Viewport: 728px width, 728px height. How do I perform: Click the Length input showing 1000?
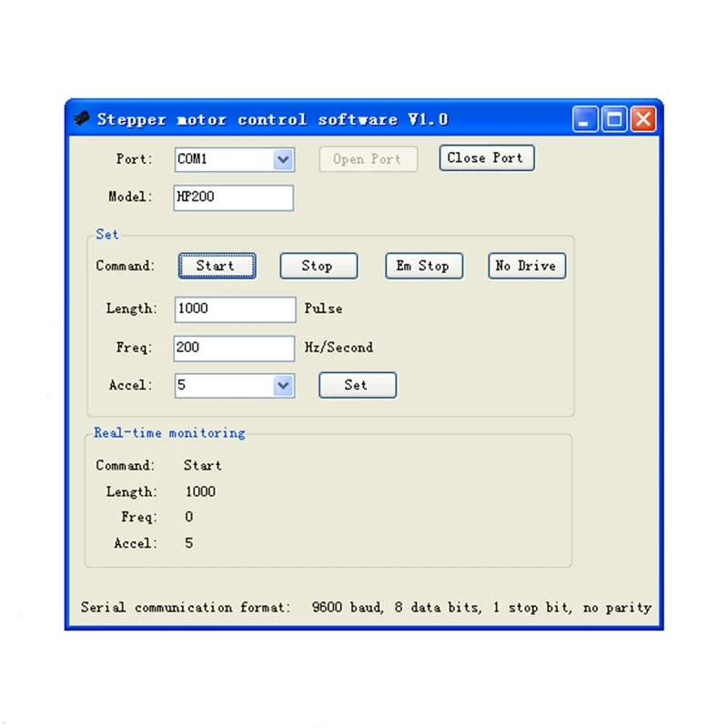coord(235,309)
